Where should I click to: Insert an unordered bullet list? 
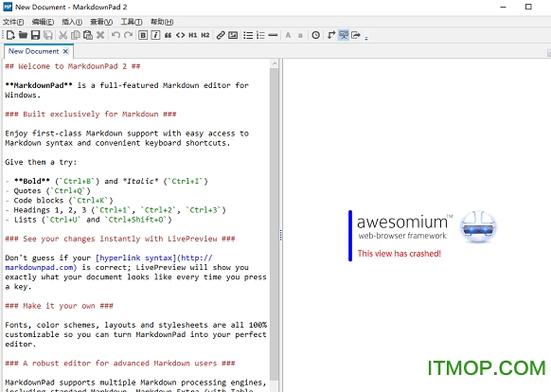248,35
